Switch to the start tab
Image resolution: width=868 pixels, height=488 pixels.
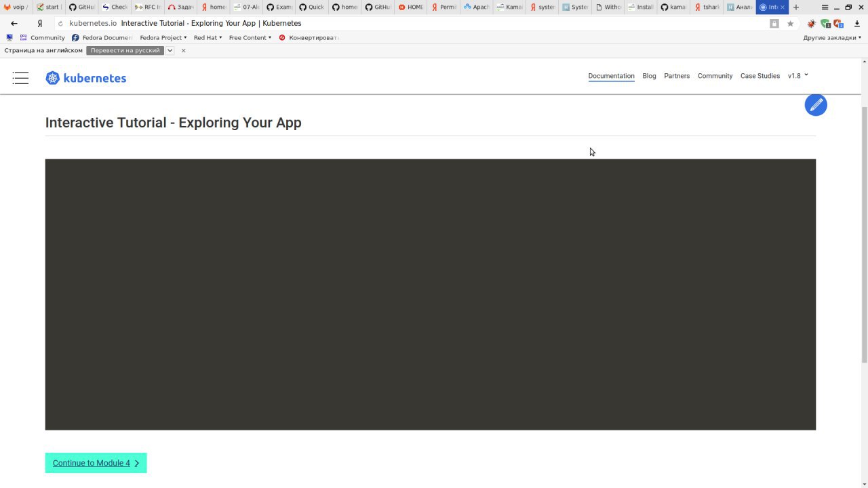pos(49,7)
